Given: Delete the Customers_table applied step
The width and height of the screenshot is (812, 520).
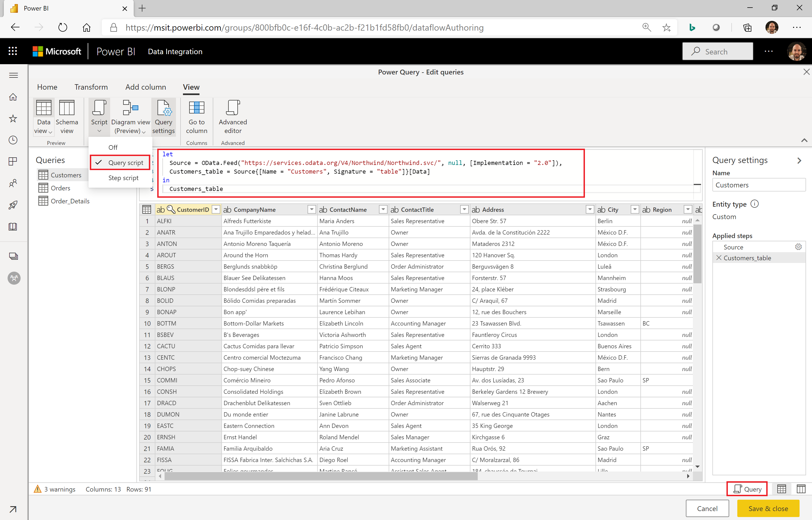Looking at the screenshot, I should click(719, 258).
